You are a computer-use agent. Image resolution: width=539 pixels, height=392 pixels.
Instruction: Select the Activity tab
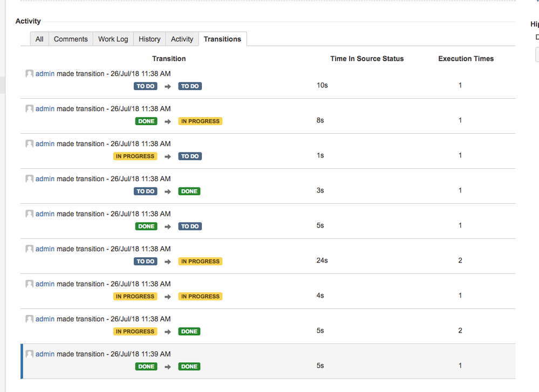coord(182,39)
